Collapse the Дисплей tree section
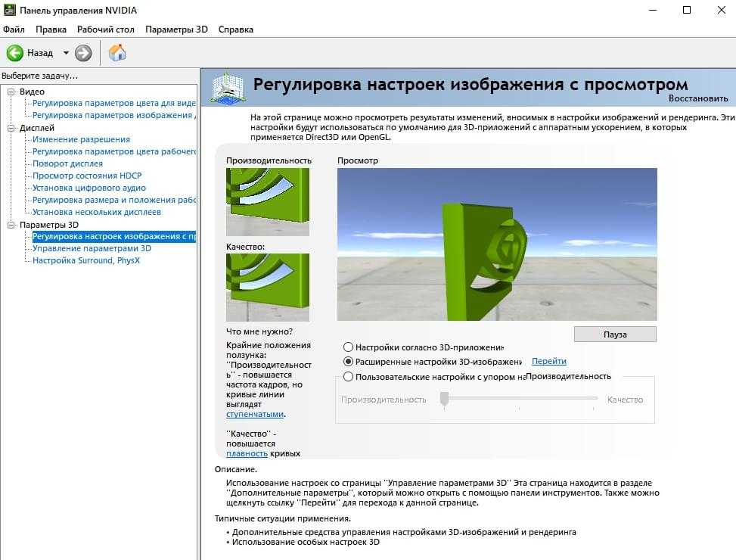 pos(11,128)
